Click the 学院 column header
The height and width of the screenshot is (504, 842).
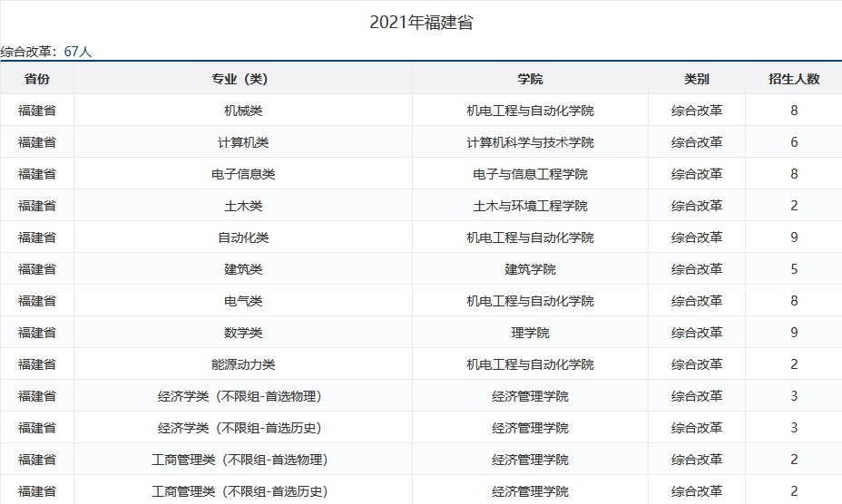530,79
